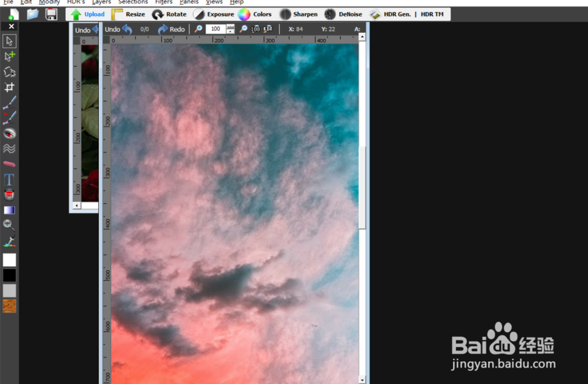Open the Help menu
588x384 pixels.
coord(236,2)
